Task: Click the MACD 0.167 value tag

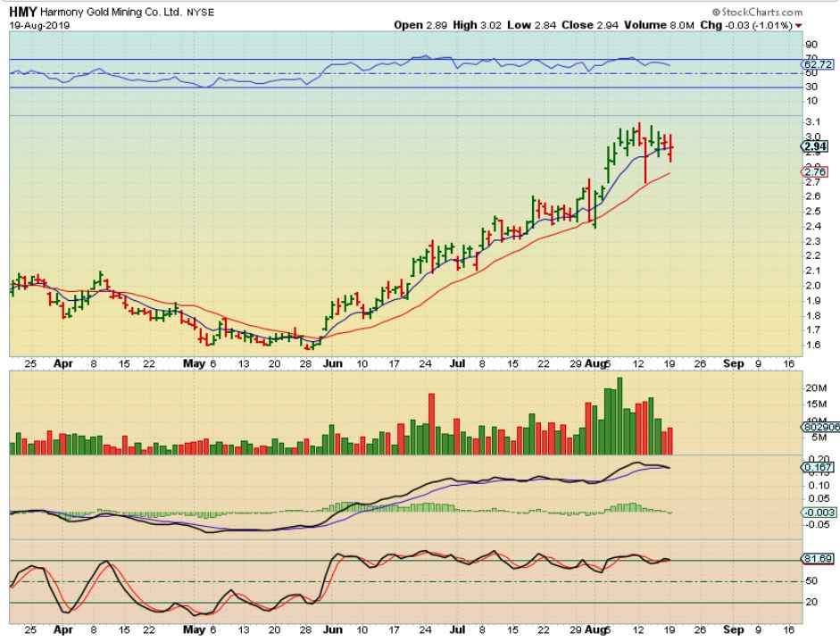Action: (x=818, y=467)
